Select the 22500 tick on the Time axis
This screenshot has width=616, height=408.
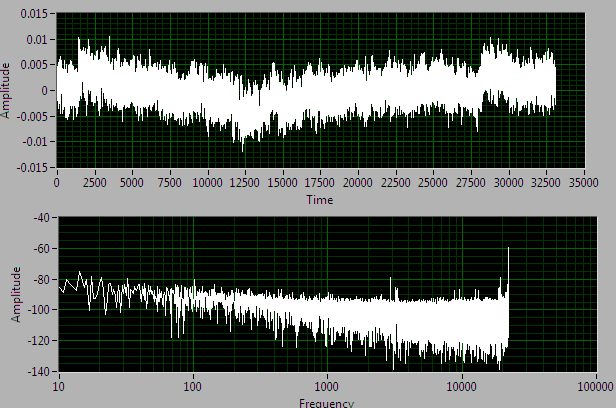[396, 182]
